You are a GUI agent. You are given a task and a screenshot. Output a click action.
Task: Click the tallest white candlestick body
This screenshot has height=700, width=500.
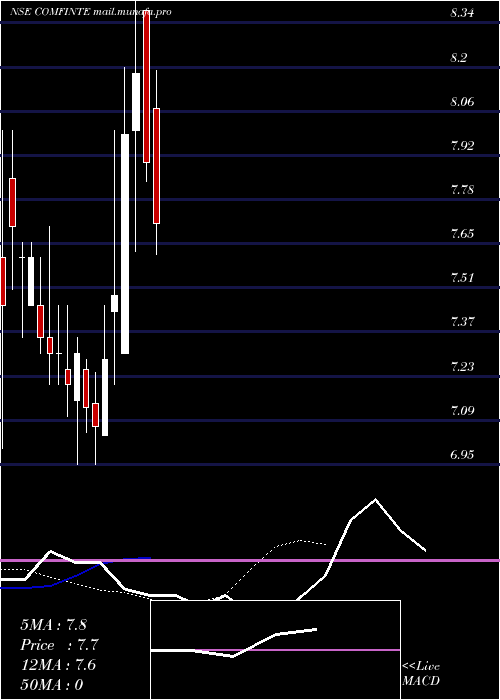coord(125,244)
